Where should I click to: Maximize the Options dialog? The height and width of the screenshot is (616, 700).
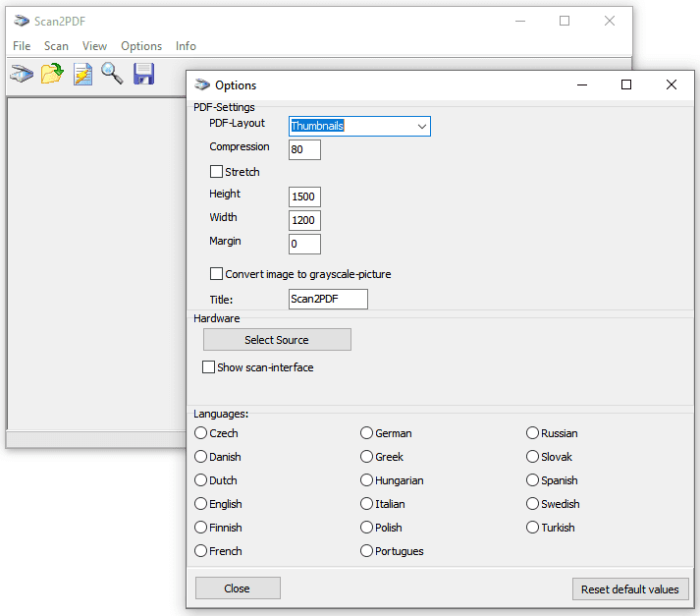click(626, 84)
